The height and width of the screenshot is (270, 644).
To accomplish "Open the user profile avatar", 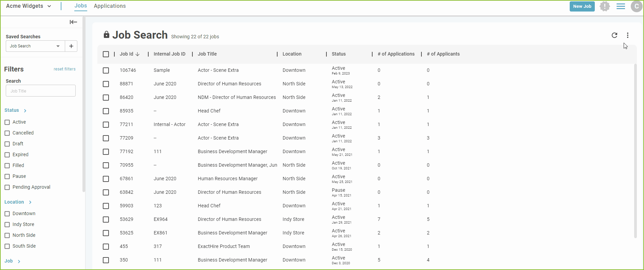I will [637, 6].
